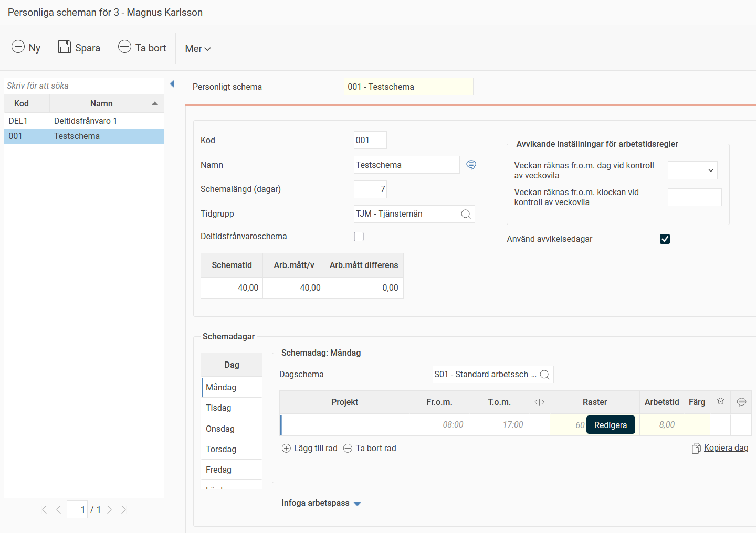Select the DEL1 Deltidsfrånvaro 1 row

click(84, 121)
